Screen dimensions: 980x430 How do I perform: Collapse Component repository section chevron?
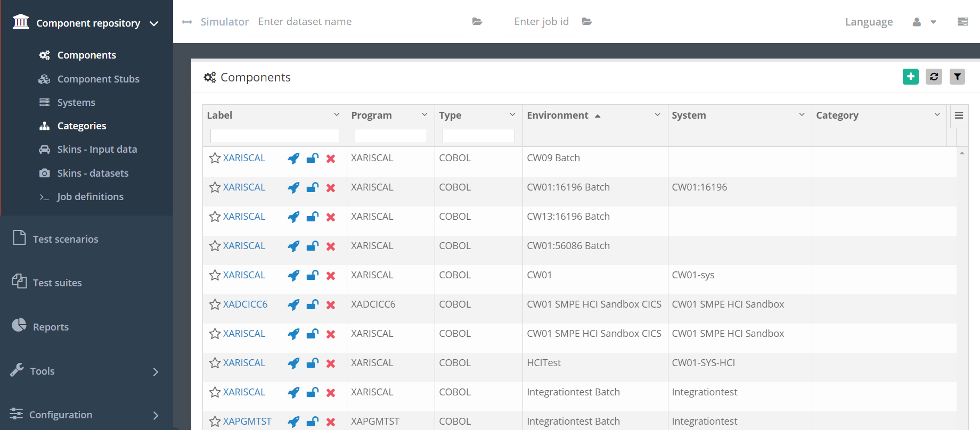154,23
